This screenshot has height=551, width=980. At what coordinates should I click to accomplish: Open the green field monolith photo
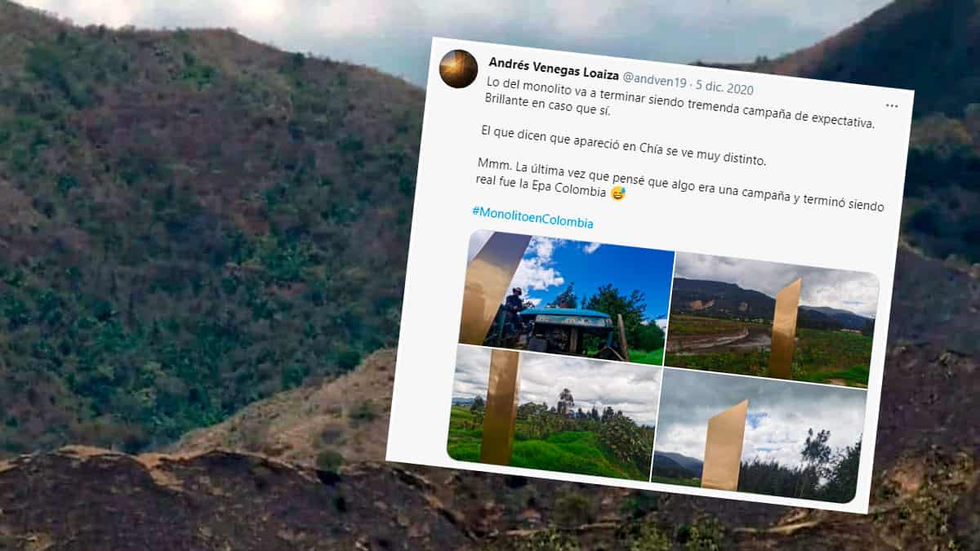coord(552,413)
